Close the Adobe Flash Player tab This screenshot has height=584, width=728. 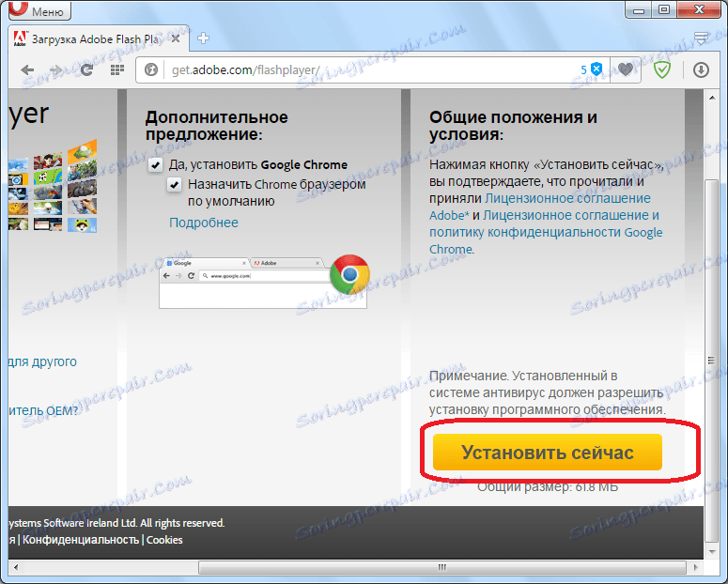click(176, 39)
